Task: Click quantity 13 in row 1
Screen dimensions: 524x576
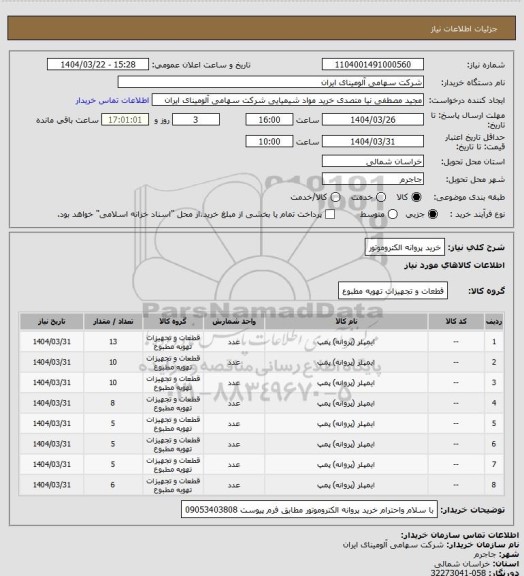Action: click(x=113, y=342)
